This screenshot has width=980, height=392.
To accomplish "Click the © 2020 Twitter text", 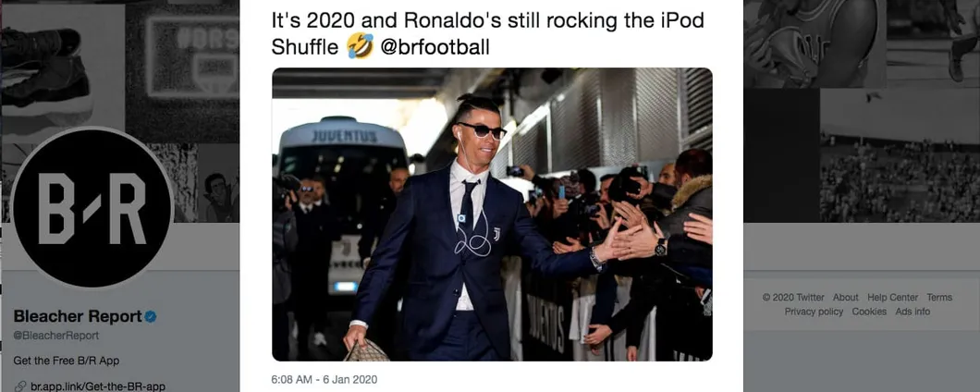I will point(793,298).
